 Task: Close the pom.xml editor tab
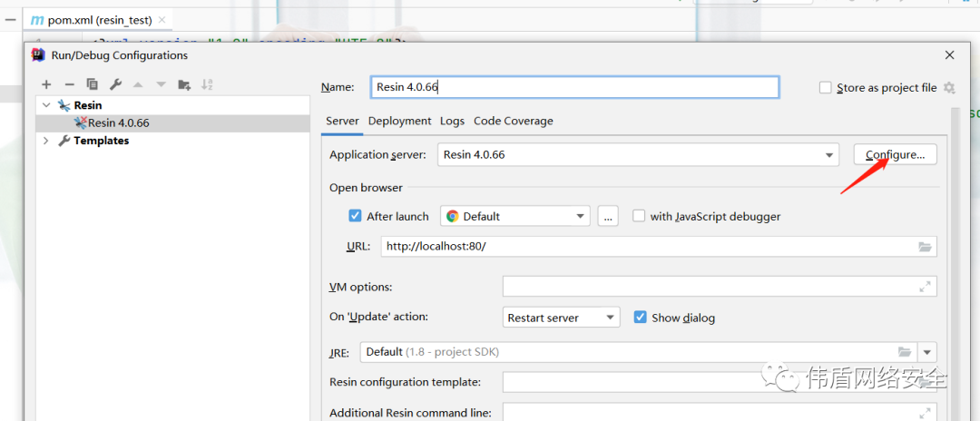pos(162,20)
